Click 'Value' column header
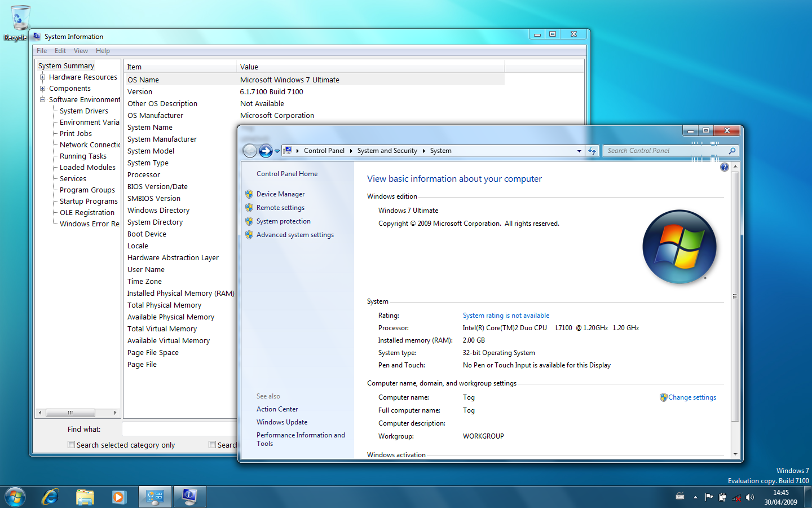 [x=370, y=67]
